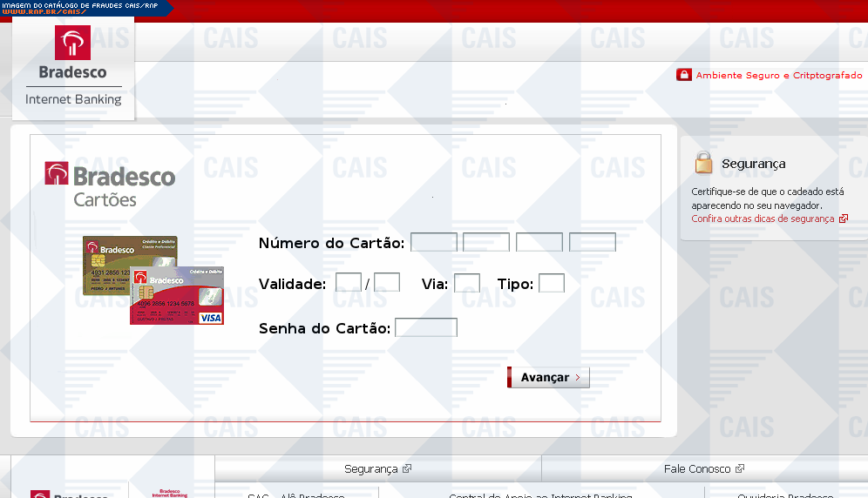Open the Fale Conosco tab in the footer

pyautogui.click(x=697, y=468)
